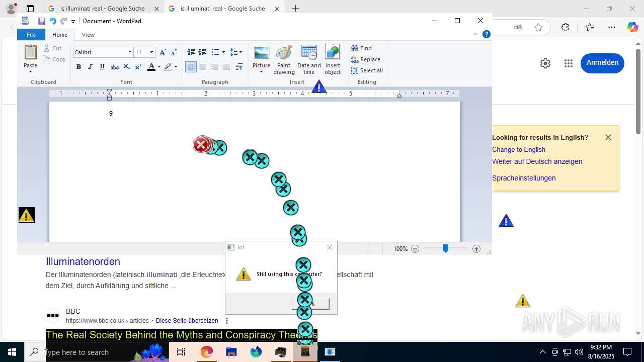This screenshot has width=644, height=362.
Task: Click the text color A swatch
Action: coord(151,67)
